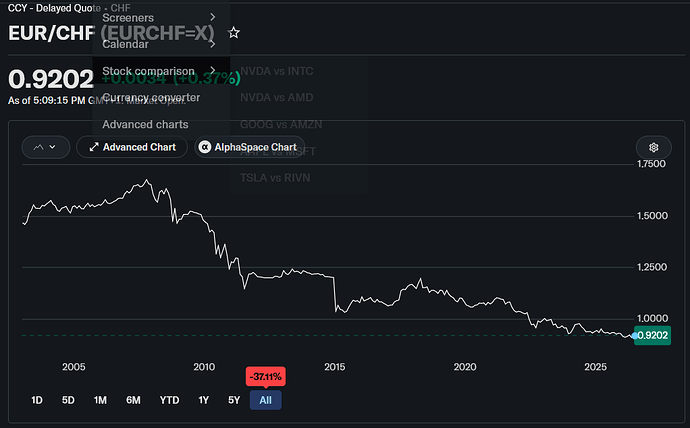
Task: Click the 2010 year label
Action: coord(204,367)
